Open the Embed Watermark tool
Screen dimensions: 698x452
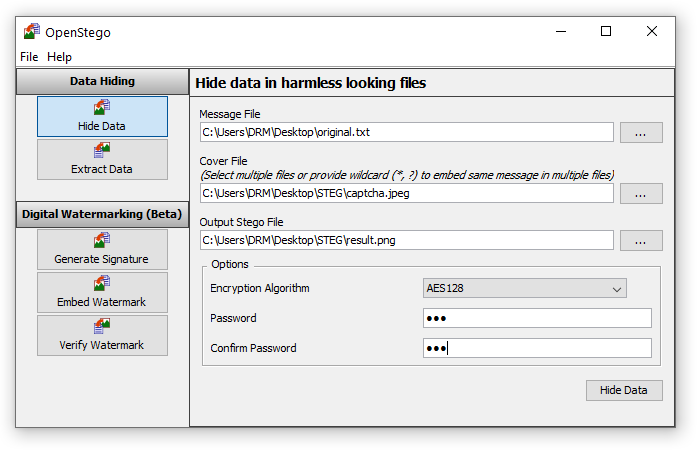(x=102, y=292)
